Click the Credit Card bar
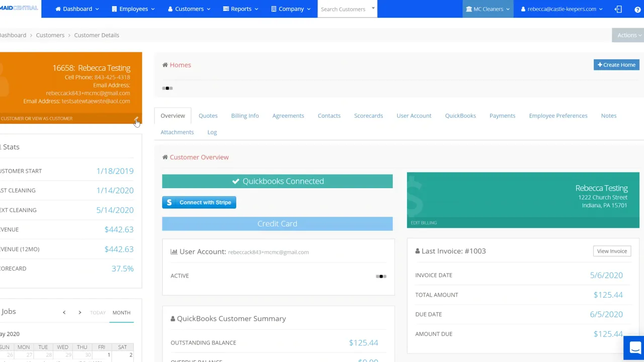This screenshot has height=362, width=644. (x=277, y=224)
